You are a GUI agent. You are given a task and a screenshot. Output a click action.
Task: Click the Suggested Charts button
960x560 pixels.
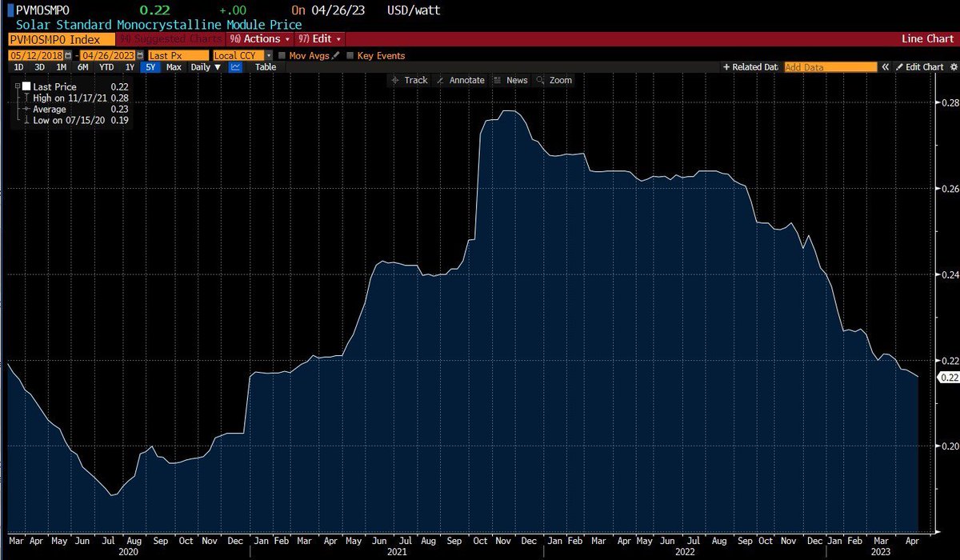[x=171, y=38]
